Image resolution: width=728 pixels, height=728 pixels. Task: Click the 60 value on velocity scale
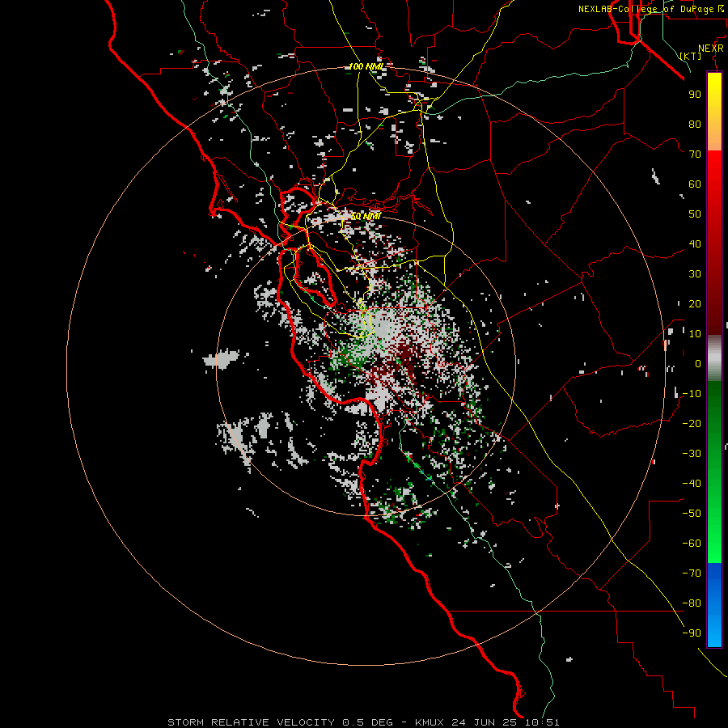[x=695, y=184]
